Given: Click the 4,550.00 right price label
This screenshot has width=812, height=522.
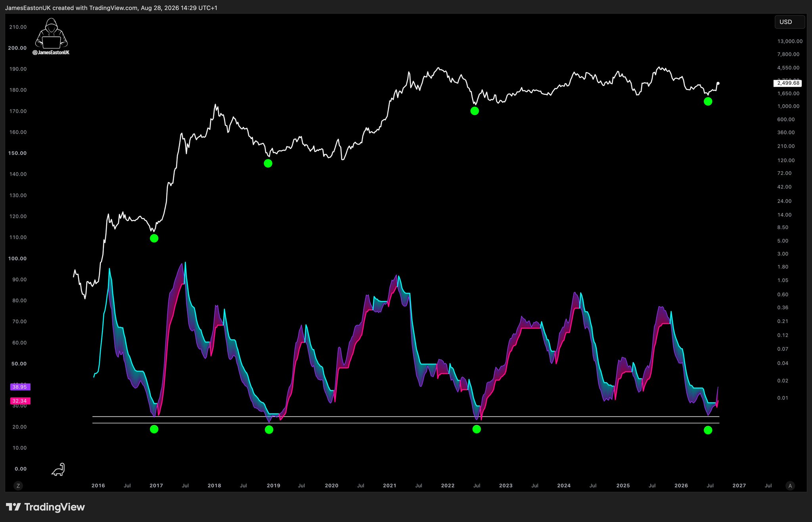Looking at the screenshot, I should (788, 68).
